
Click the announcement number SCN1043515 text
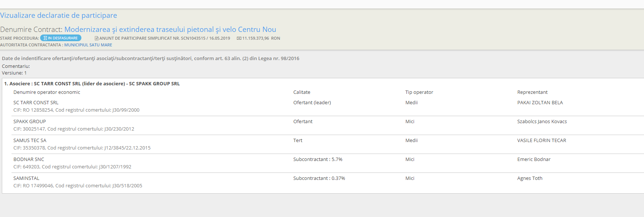[x=193, y=38]
